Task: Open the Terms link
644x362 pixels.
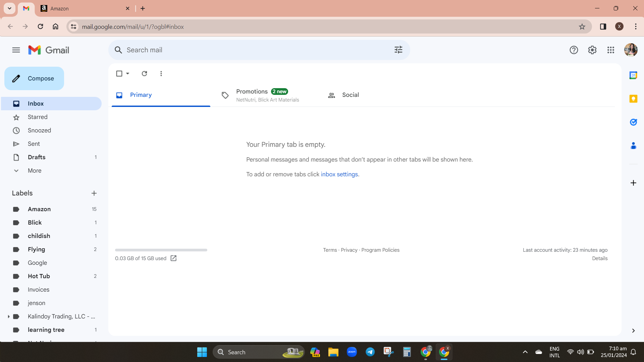Action: click(x=330, y=250)
